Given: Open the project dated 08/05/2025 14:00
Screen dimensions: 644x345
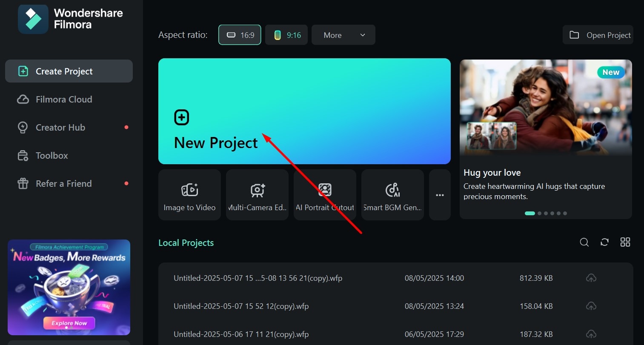Looking at the screenshot, I should pos(396,278).
